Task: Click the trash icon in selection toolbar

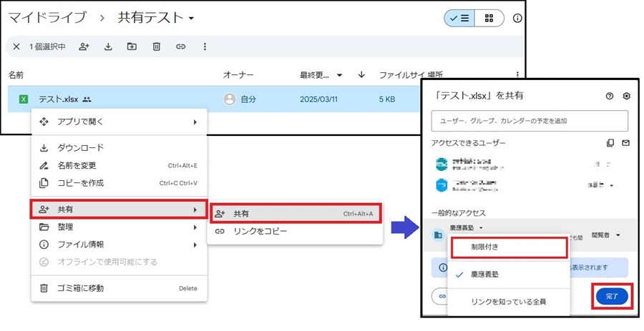Action: (x=156, y=46)
